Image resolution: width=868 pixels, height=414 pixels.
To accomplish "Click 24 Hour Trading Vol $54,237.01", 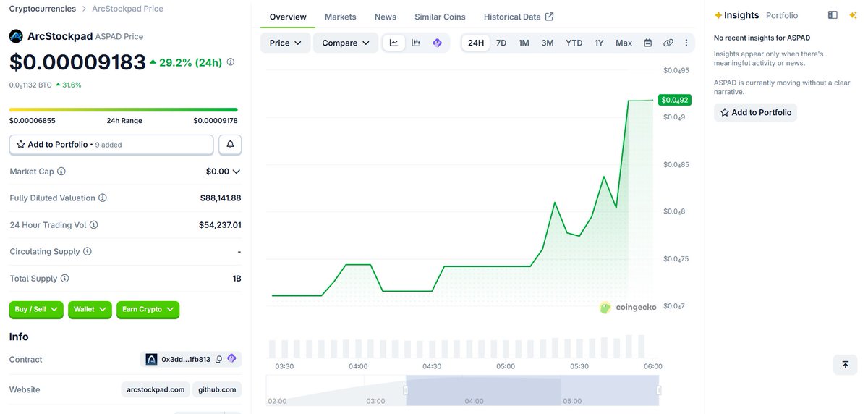I will click(220, 225).
